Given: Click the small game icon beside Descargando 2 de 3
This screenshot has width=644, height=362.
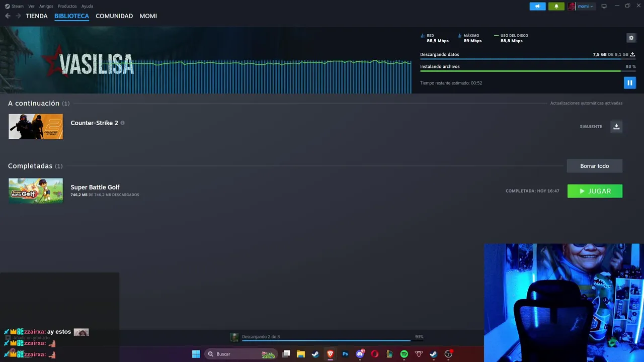Looking at the screenshot, I should 234,337.
